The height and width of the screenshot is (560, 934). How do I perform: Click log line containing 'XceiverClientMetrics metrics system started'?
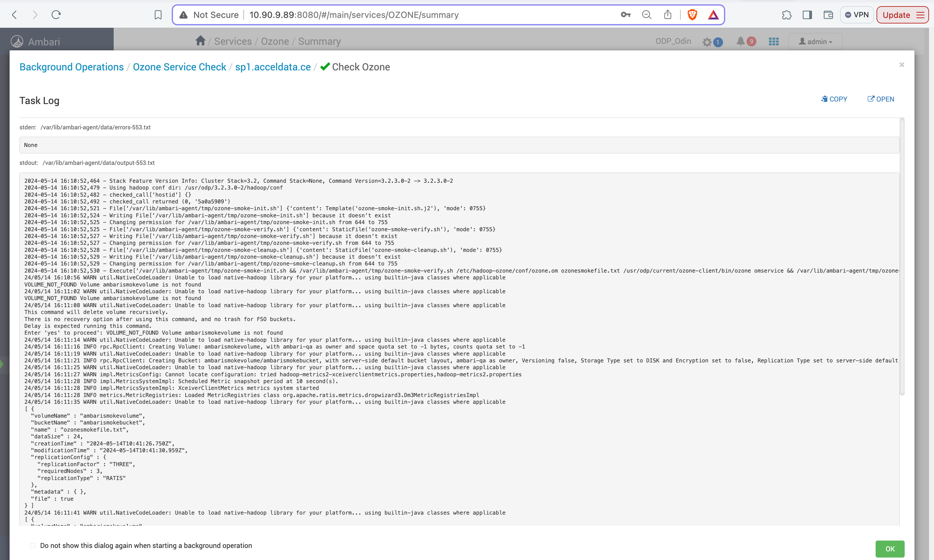[x=171, y=388]
